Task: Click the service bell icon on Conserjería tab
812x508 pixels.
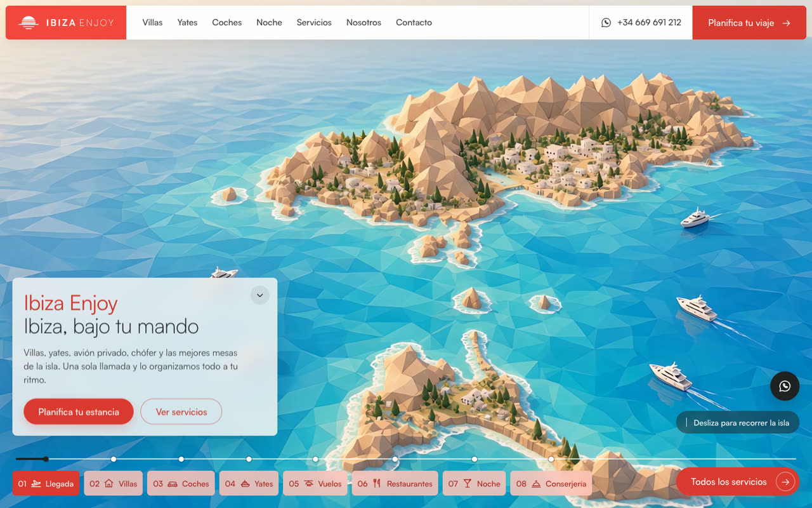Action: 536,484
